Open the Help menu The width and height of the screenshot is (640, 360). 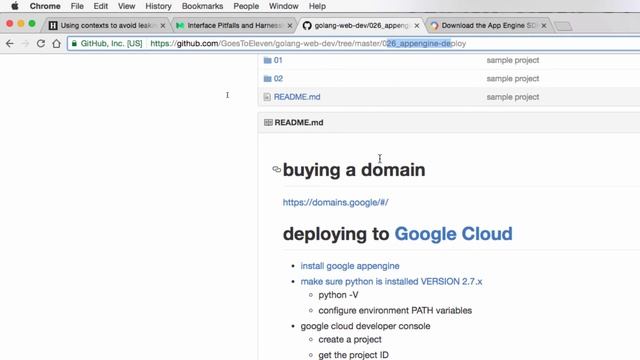click(317, 6)
